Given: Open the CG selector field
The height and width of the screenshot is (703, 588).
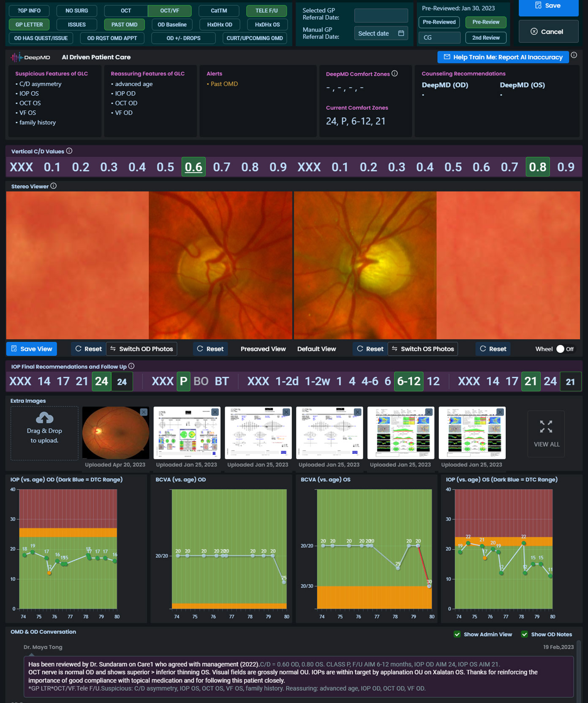Looking at the screenshot, I should (439, 38).
